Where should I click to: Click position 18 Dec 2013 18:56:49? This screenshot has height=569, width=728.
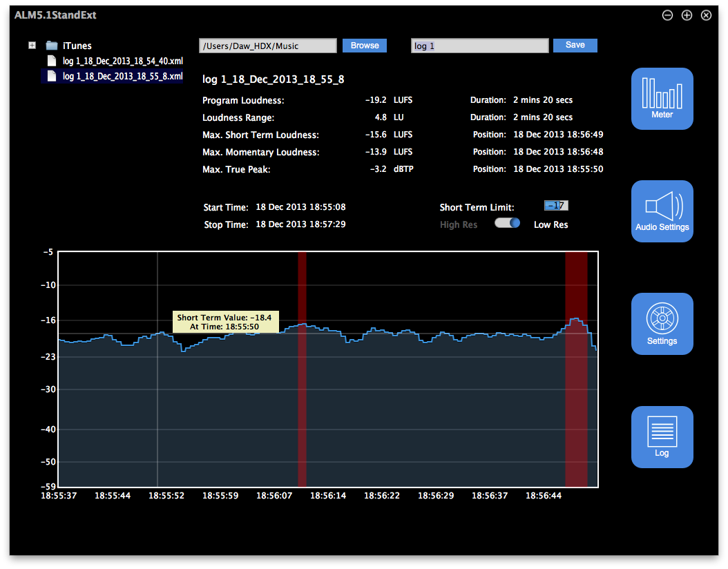558,134
